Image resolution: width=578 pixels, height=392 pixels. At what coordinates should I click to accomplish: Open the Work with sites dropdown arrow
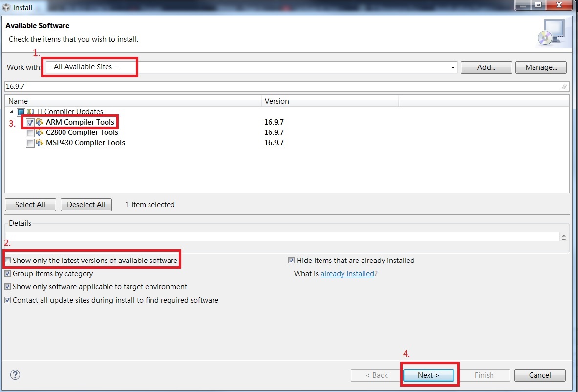[452, 68]
